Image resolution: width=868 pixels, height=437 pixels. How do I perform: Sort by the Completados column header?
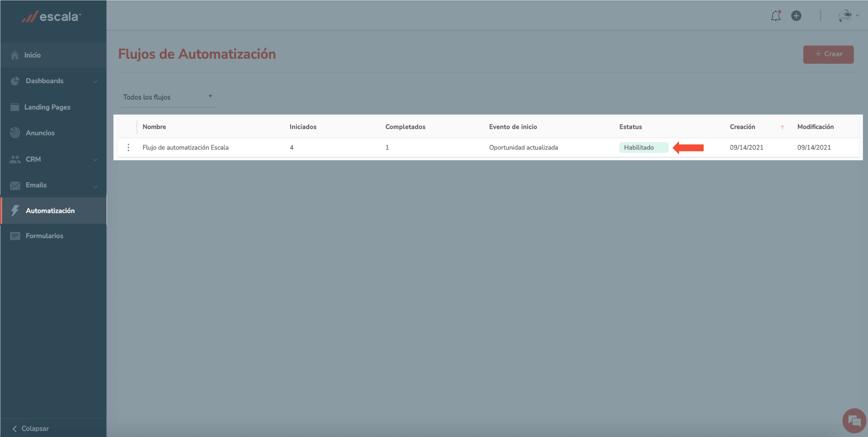click(x=405, y=127)
